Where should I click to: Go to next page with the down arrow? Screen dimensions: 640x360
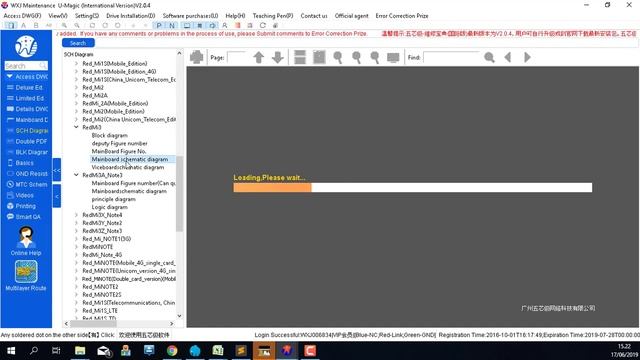[278, 57]
